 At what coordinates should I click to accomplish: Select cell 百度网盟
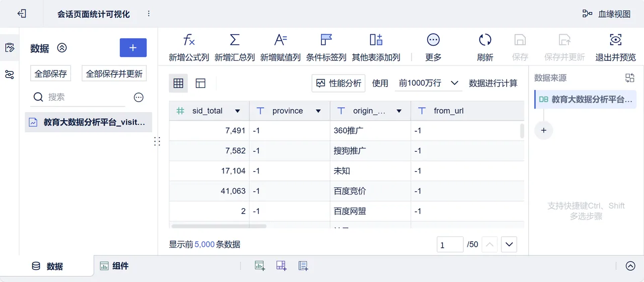(x=370, y=211)
